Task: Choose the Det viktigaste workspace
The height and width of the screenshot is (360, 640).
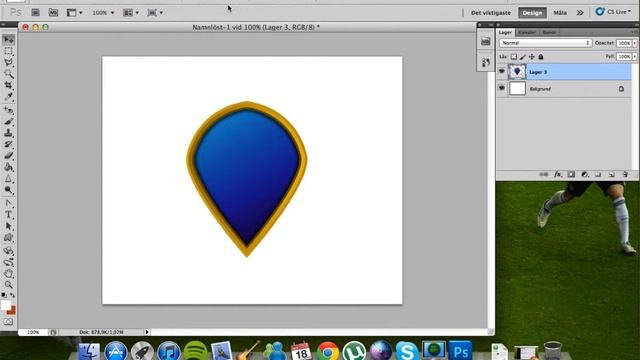Action: coord(491,13)
